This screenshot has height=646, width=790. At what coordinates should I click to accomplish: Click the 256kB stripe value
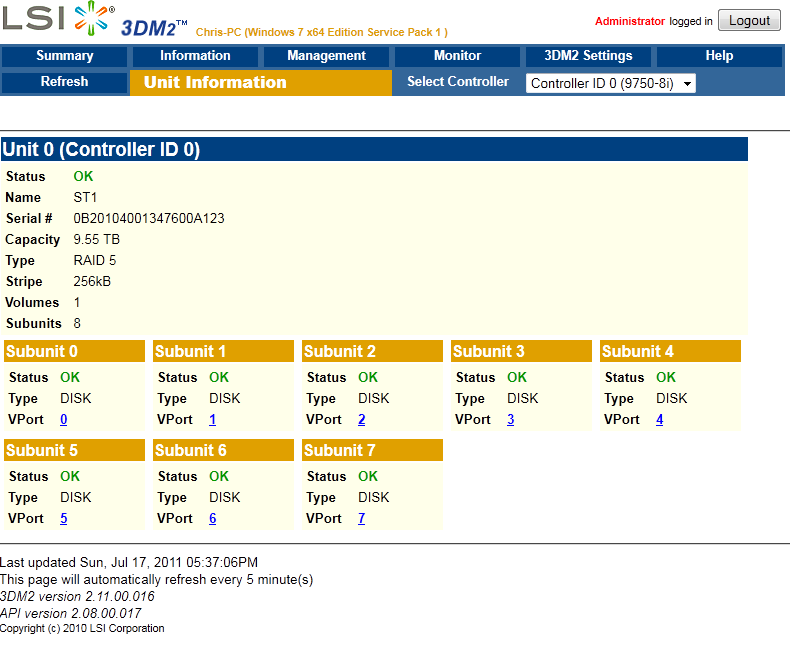click(x=92, y=281)
